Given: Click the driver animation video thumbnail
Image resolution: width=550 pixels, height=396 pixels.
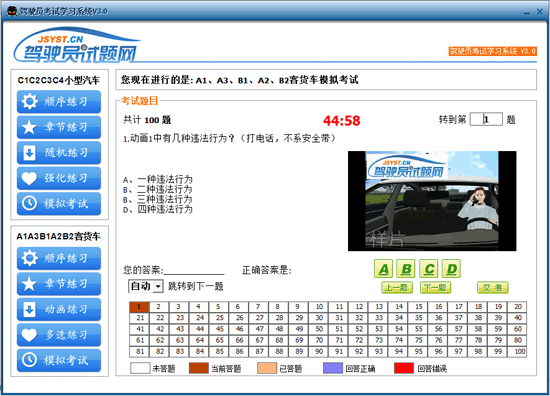Looking at the screenshot, I should click(x=432, y=201).
